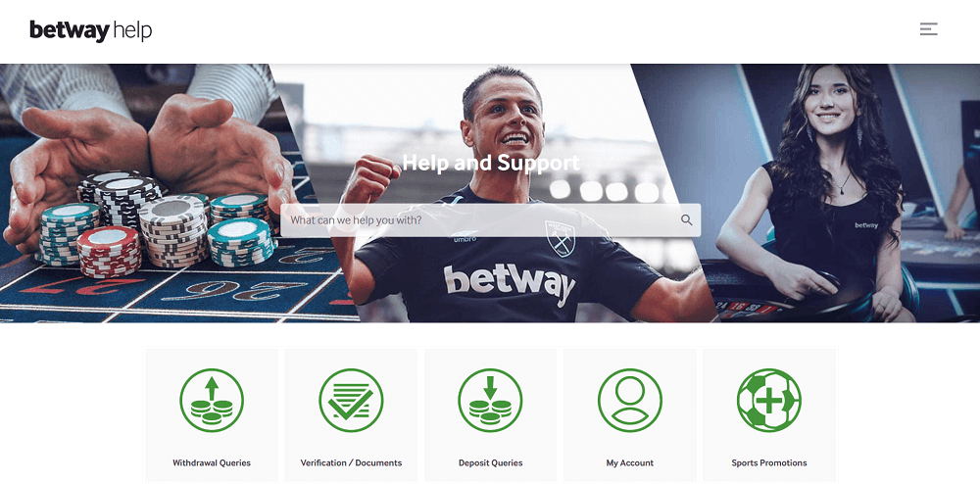Open the Verification / Documents label link

click(351, 462)
